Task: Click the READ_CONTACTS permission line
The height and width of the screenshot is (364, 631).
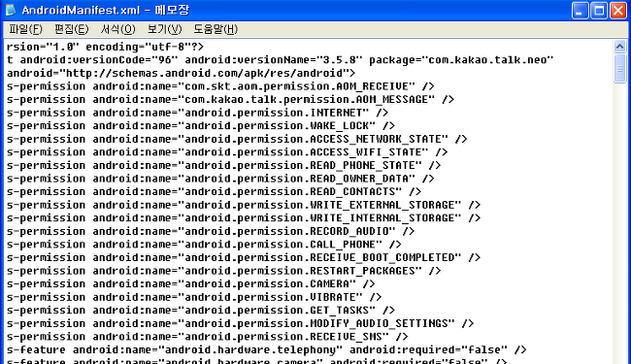Action: tap(215, 192)
